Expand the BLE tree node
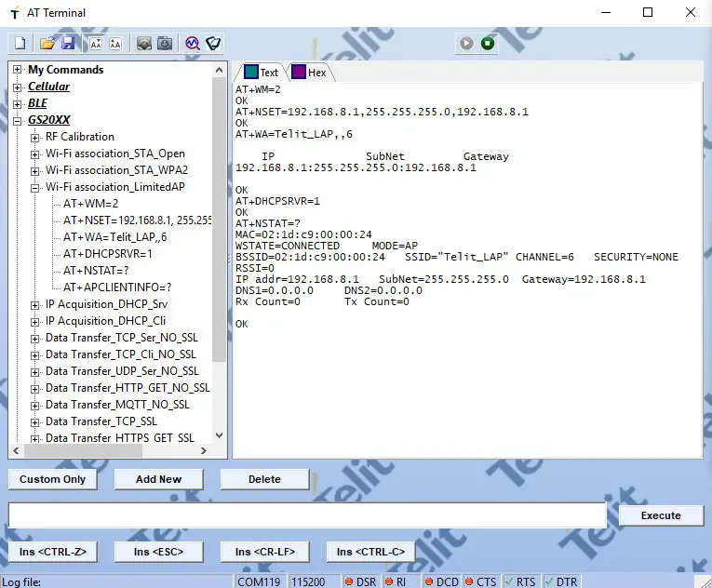712x588 pixels. [18, 104]
